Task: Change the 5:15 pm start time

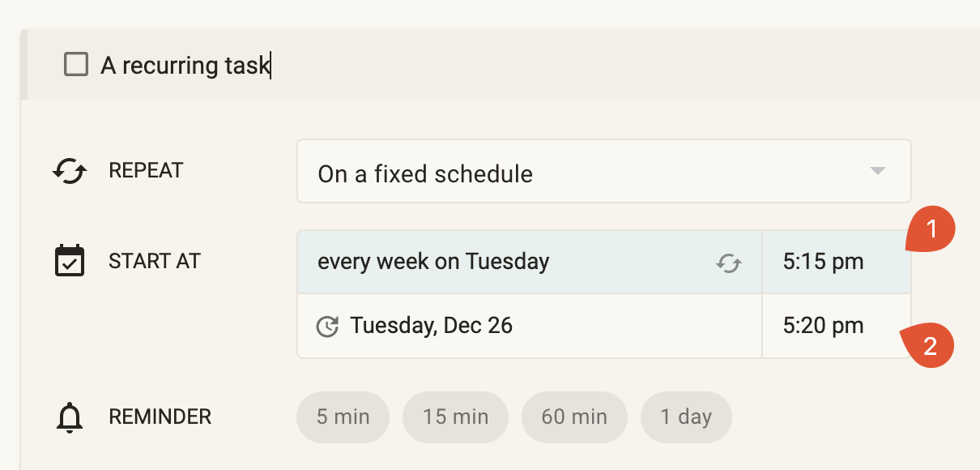Action: point(824,262)
